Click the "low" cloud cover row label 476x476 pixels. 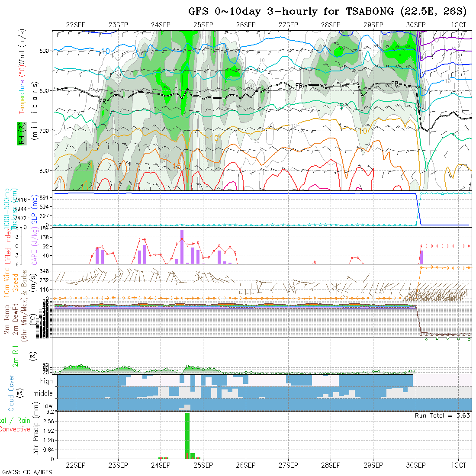[x=48, y=406]
